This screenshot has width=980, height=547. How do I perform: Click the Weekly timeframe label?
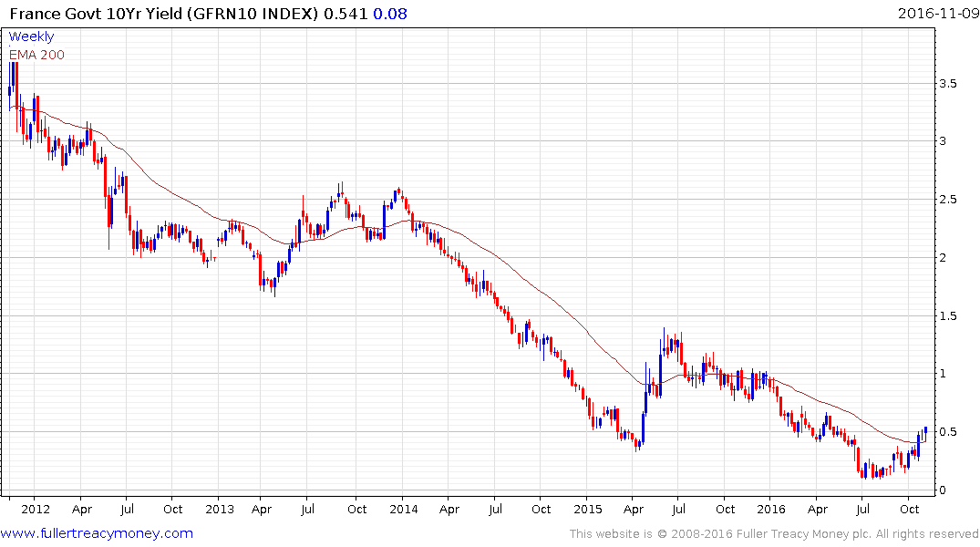coord(31,37)
